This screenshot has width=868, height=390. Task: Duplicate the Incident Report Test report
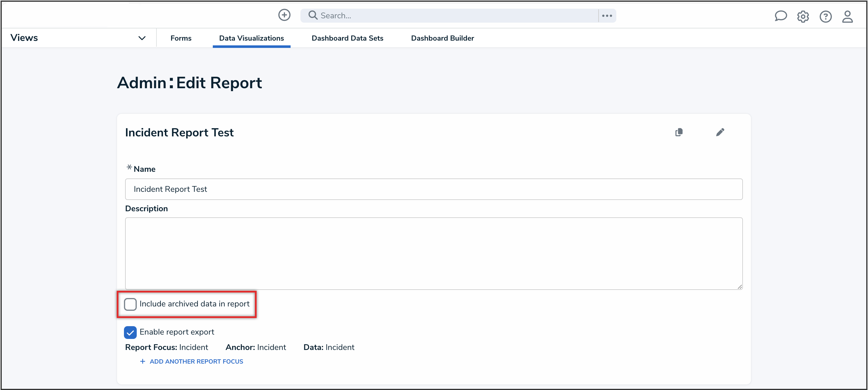pos(679,132)
